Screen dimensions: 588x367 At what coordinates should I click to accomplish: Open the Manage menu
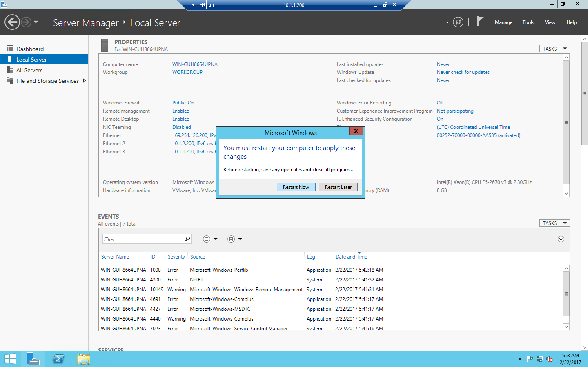tap(503, 22)
